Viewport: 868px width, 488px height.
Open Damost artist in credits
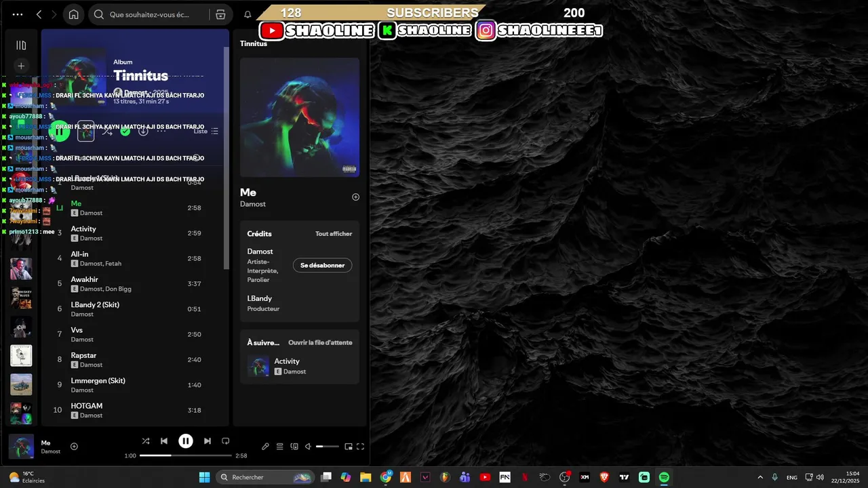pos(259,252)
